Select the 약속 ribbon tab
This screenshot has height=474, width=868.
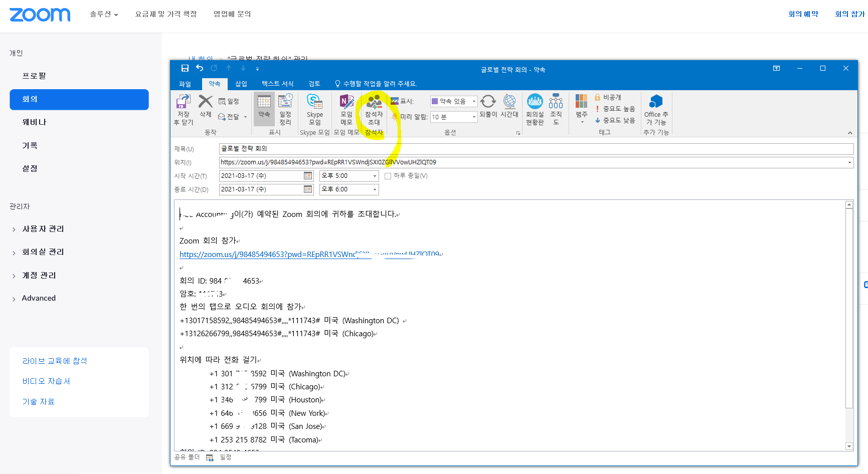click(x=215, y=84)
